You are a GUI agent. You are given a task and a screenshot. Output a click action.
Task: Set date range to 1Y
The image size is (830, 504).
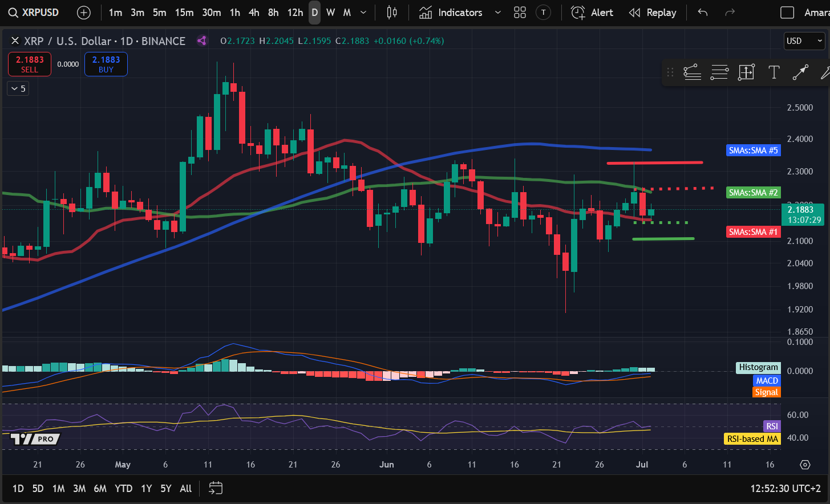[147, 489]
